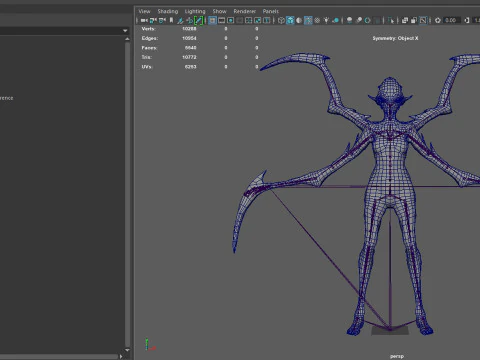Click the left panel scroll-down arrow
The width and height of the screenshot is (480, 360).
[127, 350]
